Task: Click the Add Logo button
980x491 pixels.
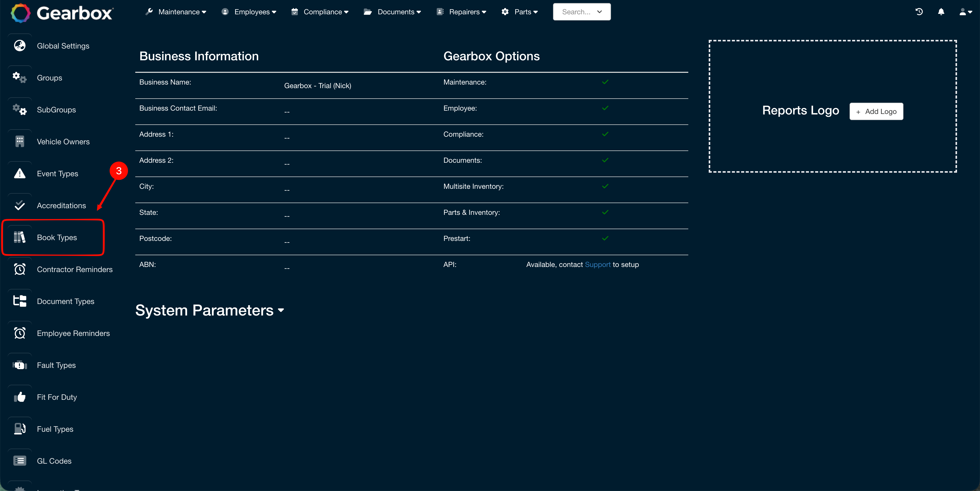Action: 876,111
